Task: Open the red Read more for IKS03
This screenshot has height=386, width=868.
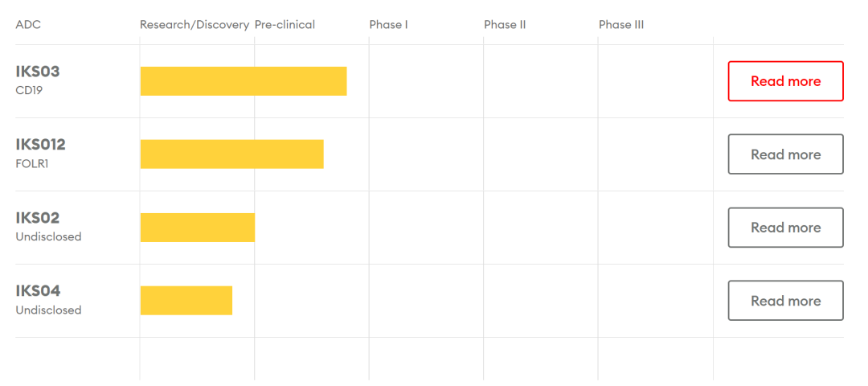Action: point(785,81)
